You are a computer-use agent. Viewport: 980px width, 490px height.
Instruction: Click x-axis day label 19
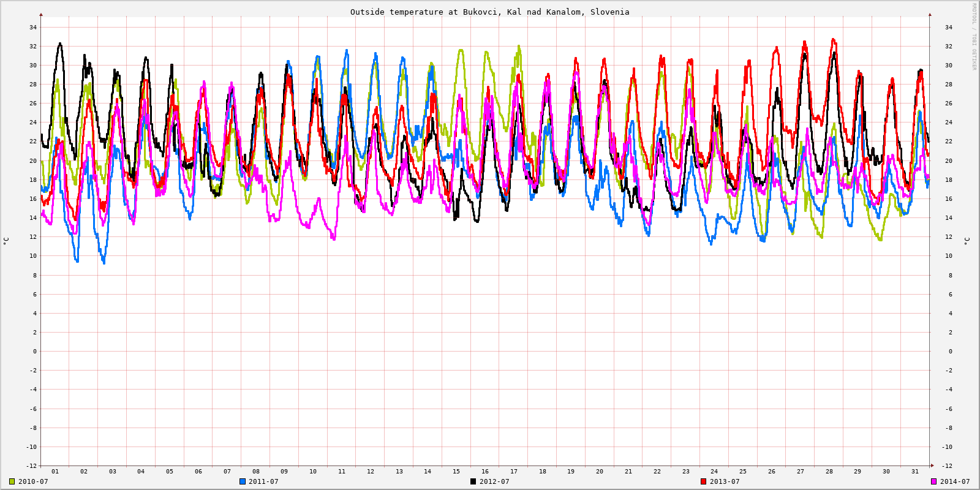point(571,472)
